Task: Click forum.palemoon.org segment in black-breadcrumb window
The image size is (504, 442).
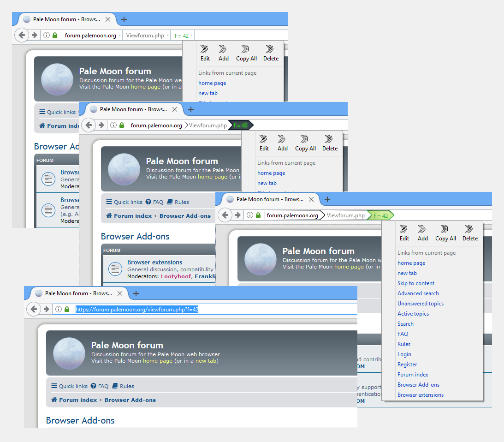Action: (x=156, y=125)
